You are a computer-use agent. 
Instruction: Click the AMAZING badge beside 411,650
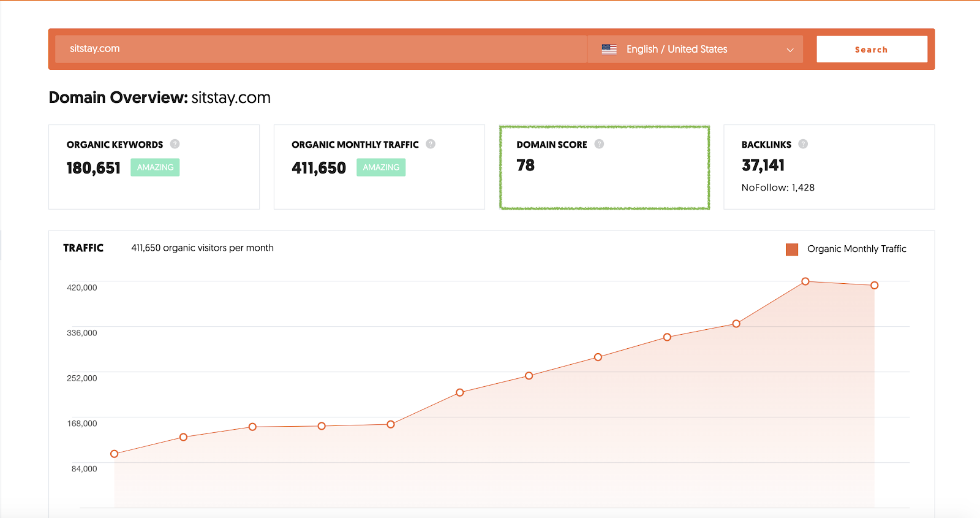[381, 167]
